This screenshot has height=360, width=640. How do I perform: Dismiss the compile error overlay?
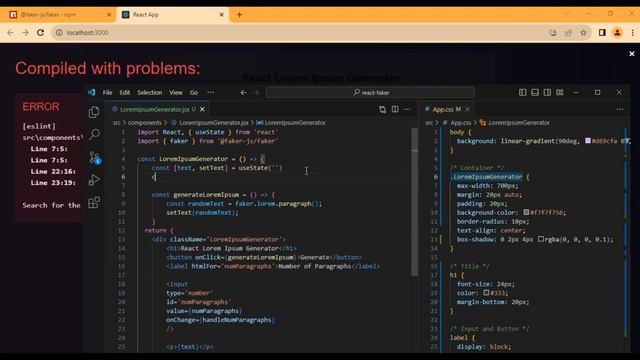[632, 54]
